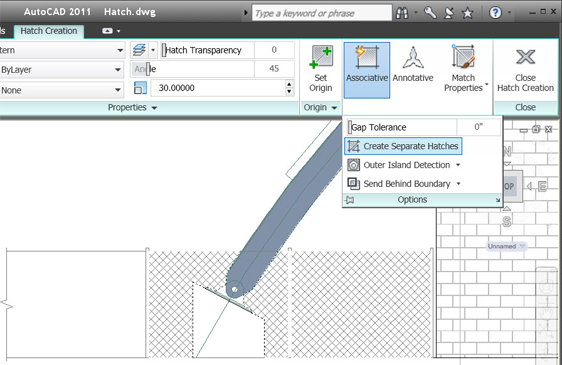Click the wrench key icon in title bar
Screen dimensions: 562x365
click(x=430, y=13)
